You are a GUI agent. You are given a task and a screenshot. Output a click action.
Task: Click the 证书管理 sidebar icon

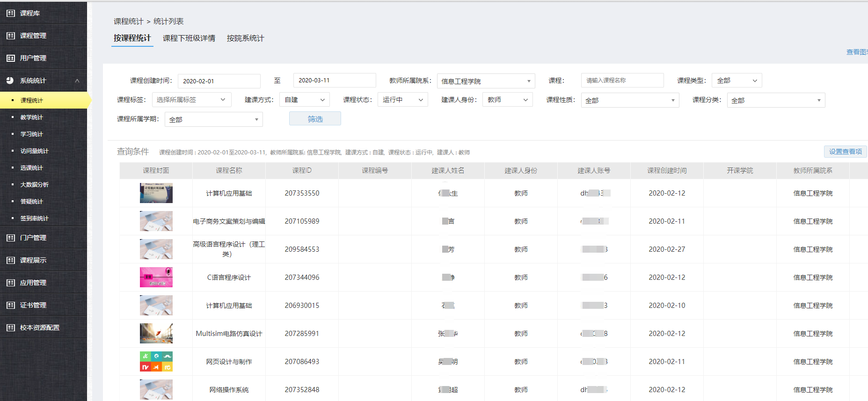(11, 305)
